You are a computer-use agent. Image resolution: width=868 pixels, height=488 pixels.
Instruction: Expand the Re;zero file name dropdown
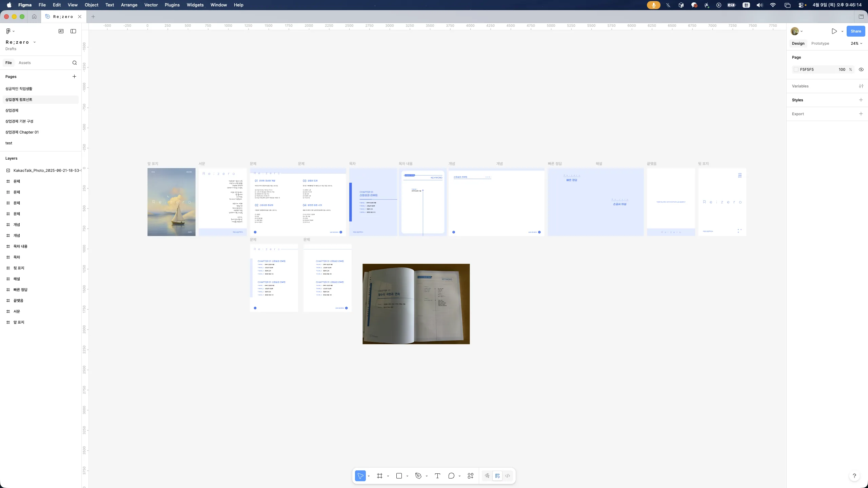35,42
